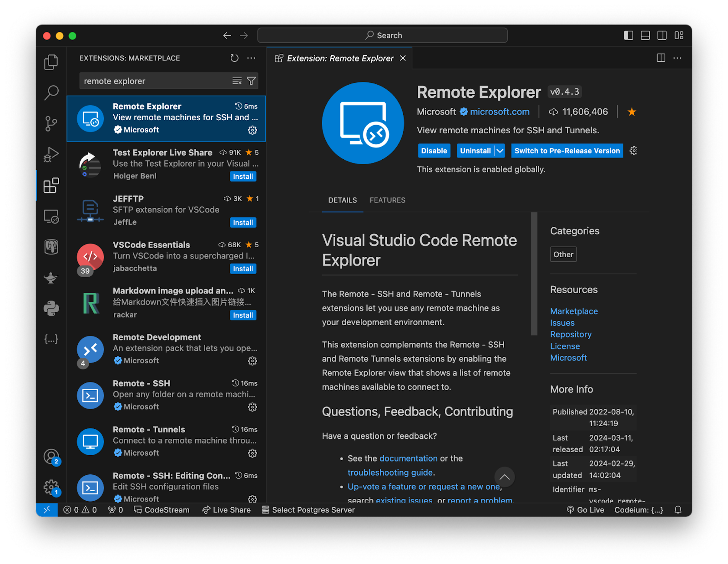Open the Codeium braces view

[x=51, y=339]
